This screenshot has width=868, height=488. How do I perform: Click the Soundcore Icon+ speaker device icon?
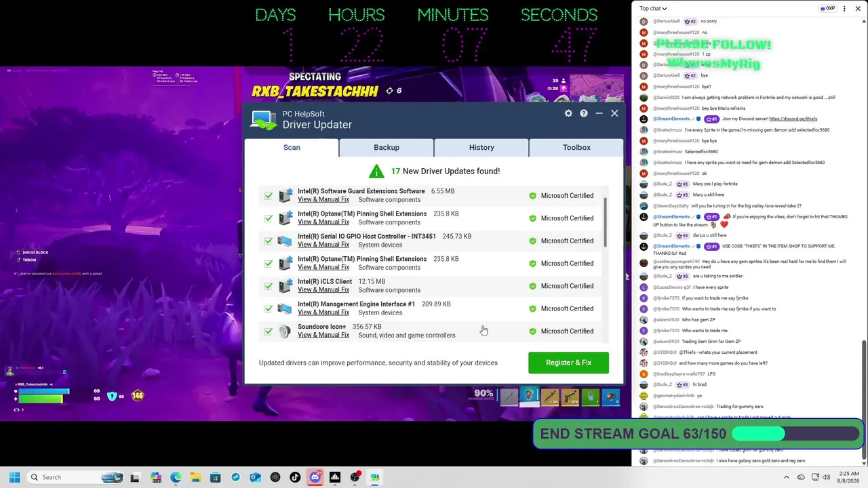coord(285,331)
